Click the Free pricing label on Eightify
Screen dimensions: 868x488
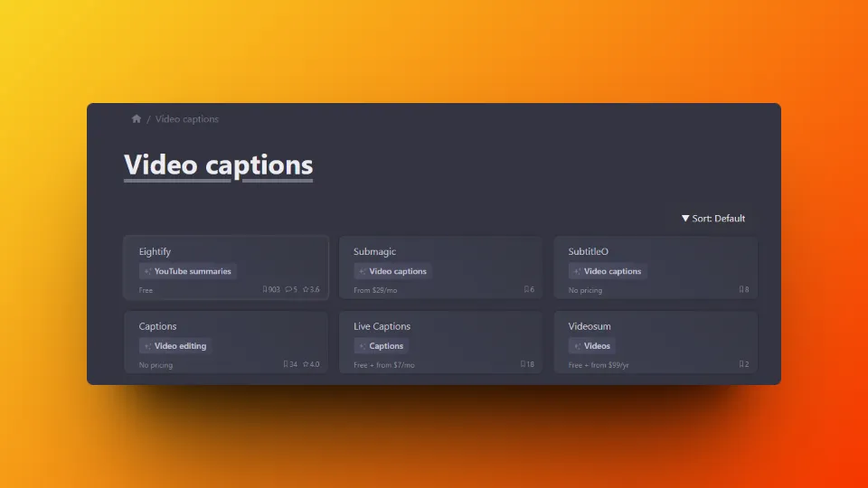click(x=146, y=290)
